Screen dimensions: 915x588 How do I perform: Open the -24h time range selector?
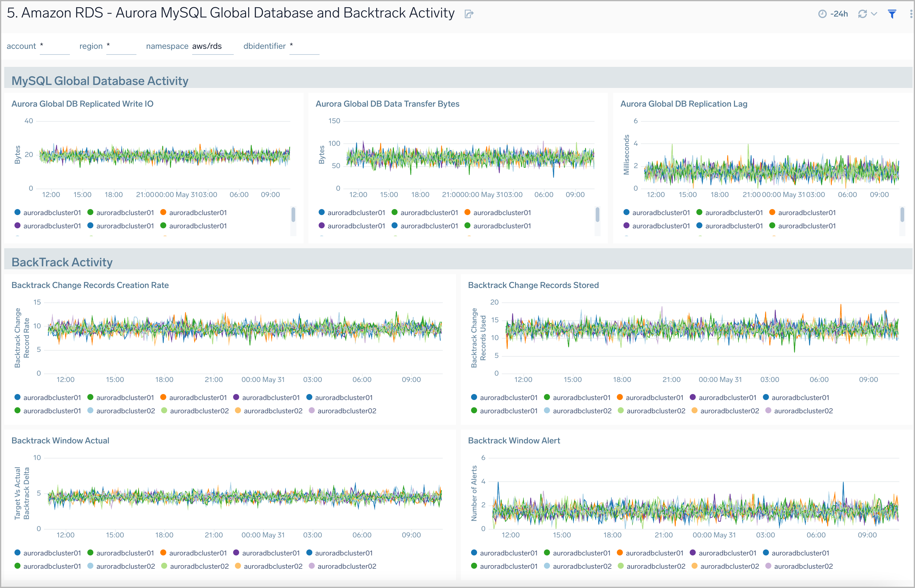click(x=838, y=14)
